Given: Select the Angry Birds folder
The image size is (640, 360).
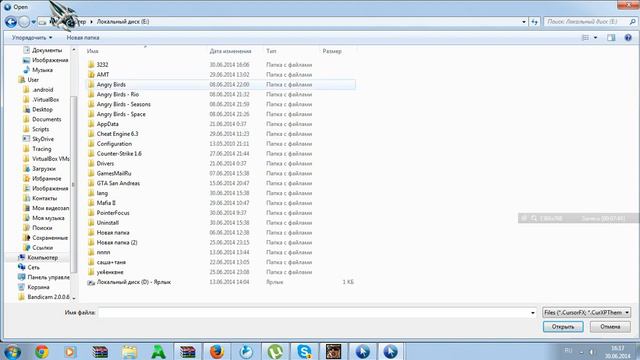Looking at the screenshot, I should (220, 84).
